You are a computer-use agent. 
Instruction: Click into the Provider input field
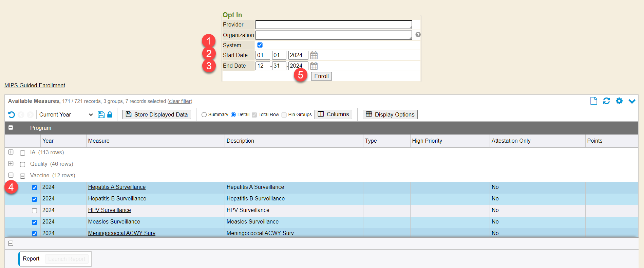click(x=334, y=24)
